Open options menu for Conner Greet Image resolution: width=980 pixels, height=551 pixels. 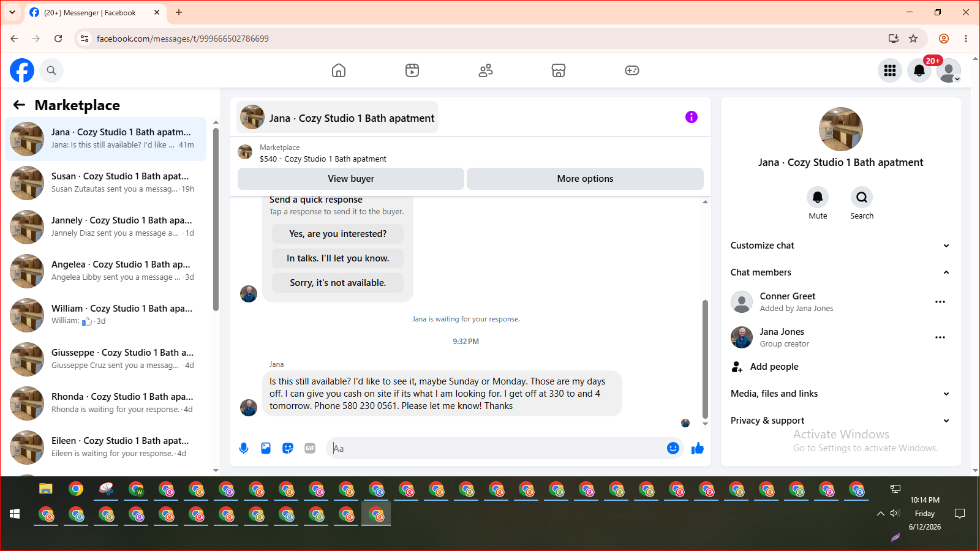pyautogui.click(x=940, y=302)
